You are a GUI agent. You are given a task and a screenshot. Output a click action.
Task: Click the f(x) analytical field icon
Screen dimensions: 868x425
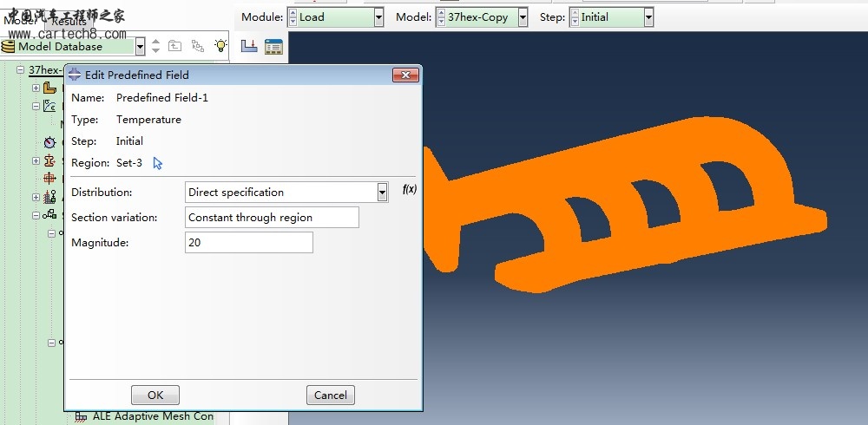410,189
